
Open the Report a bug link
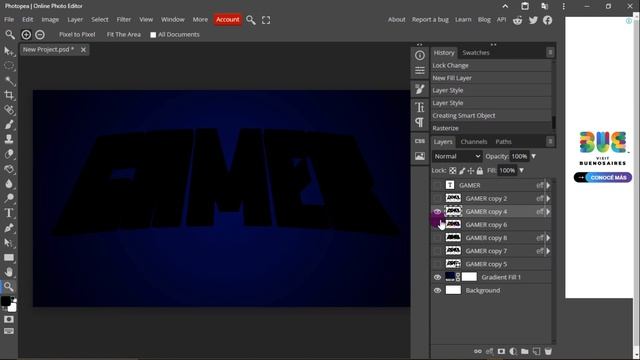[430, 20]
